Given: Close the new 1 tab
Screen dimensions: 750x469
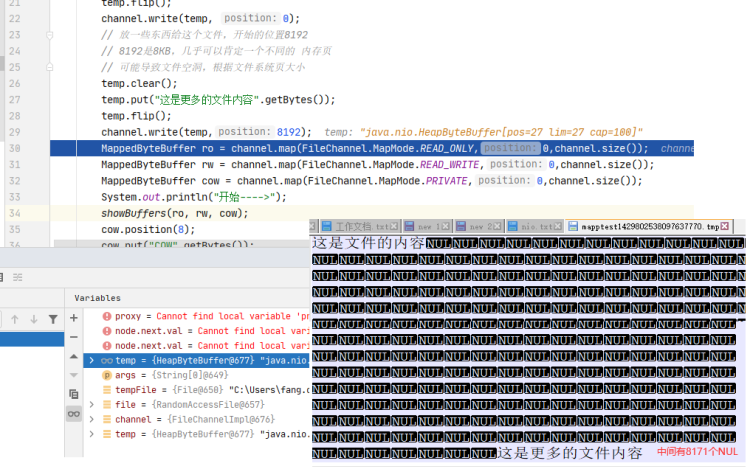Looking at the screenshot, I should (447, 227).
